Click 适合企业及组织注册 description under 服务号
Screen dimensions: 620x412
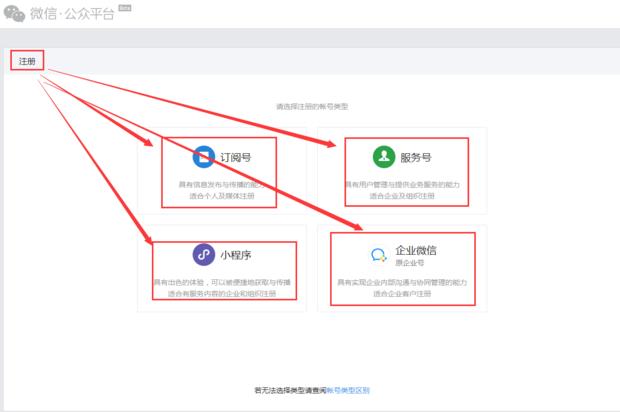(x=402, y=196)
